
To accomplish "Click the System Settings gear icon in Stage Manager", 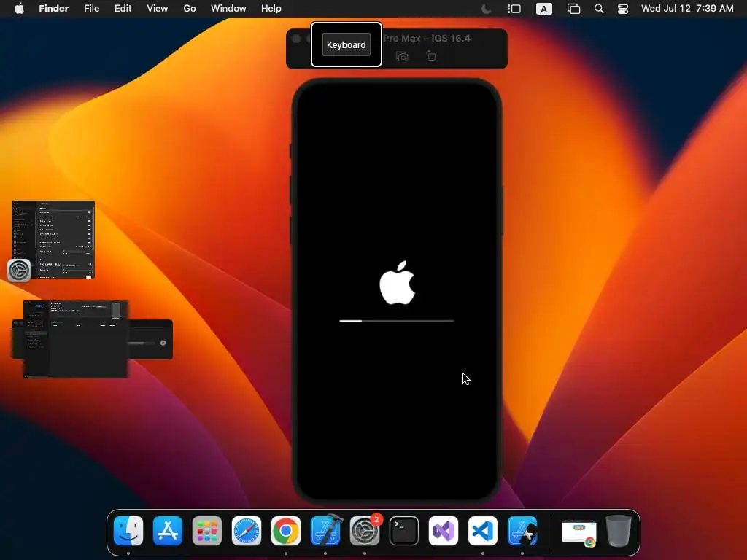I will (19, 271).
